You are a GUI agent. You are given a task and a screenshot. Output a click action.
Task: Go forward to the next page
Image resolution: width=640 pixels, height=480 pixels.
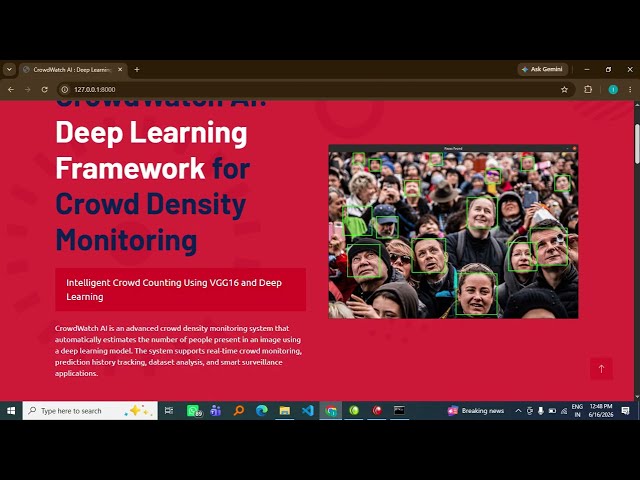(x=28, y=89)
